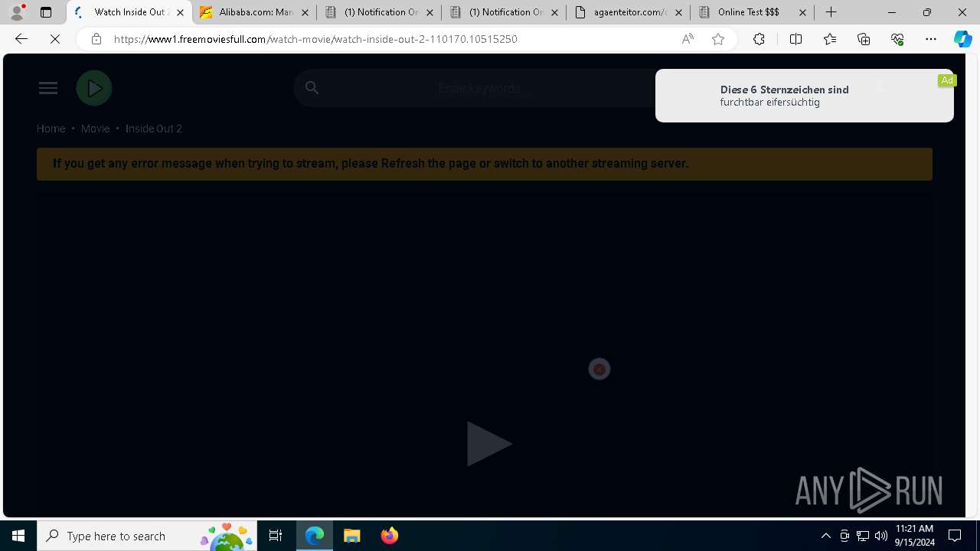
Task: Open Task View
Action: click(x=276, y=536)
